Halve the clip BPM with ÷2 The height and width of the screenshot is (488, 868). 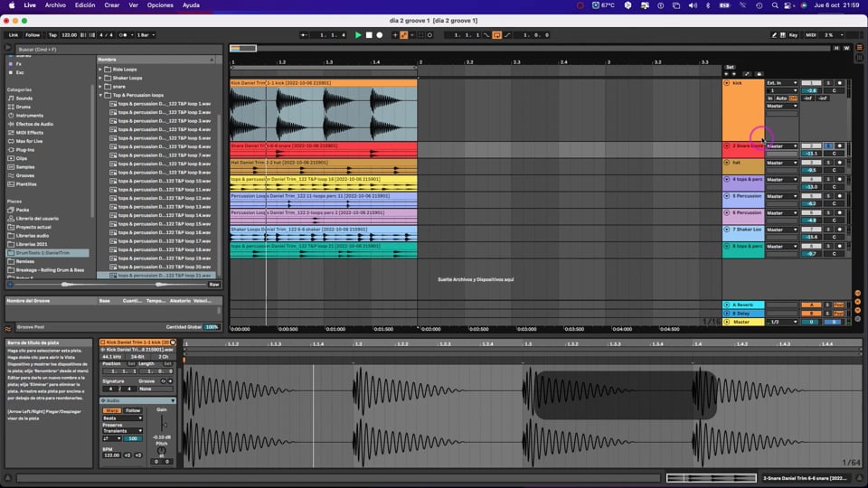click(x=127, y=455)
